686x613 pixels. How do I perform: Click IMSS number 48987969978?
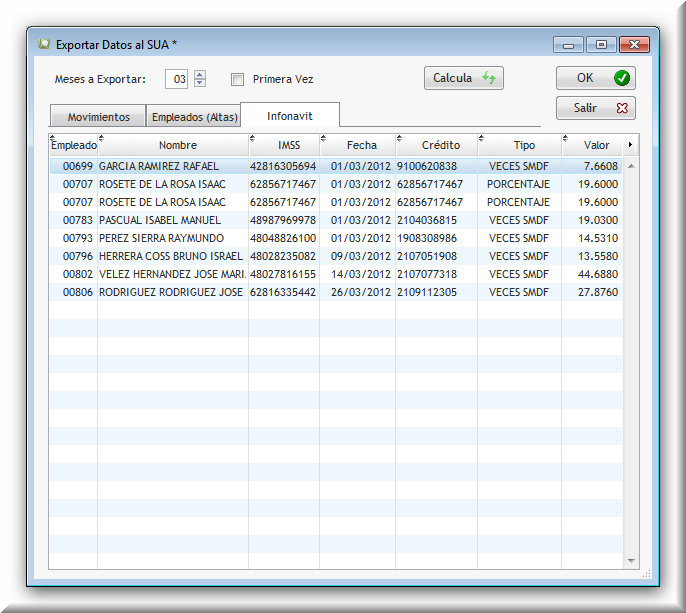point(283,220)
